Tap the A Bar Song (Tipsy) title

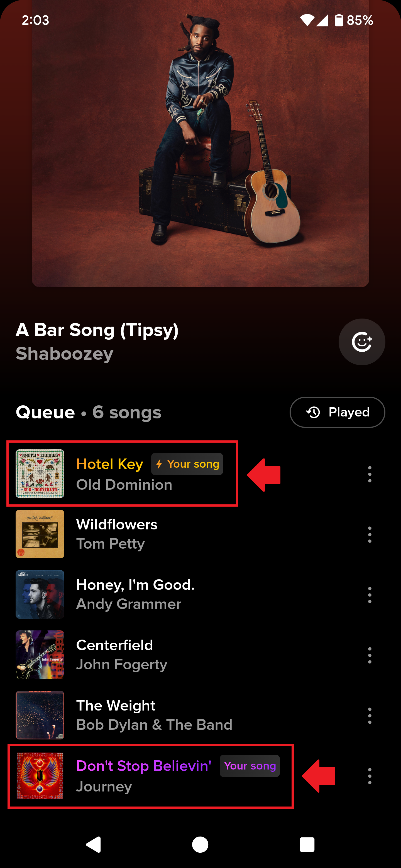click(97, 330)
